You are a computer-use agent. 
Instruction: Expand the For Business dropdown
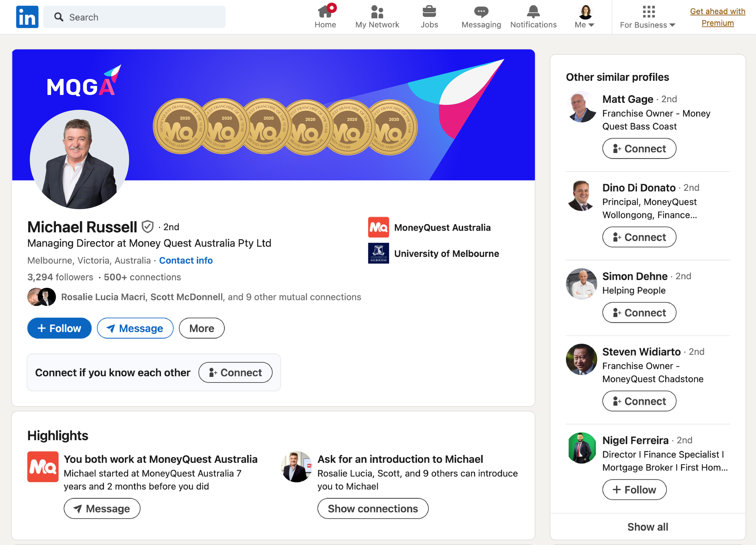point(647,17)
